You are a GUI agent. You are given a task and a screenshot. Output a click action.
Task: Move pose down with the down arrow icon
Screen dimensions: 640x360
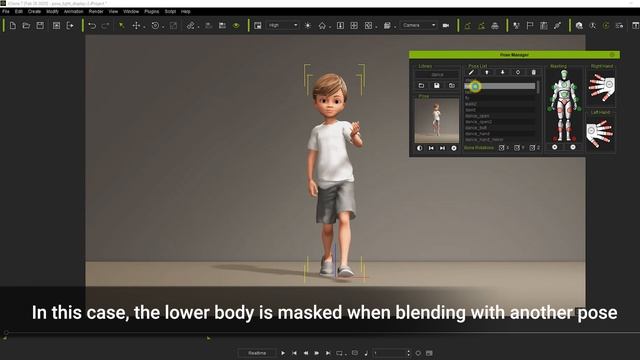click(502, 72)
